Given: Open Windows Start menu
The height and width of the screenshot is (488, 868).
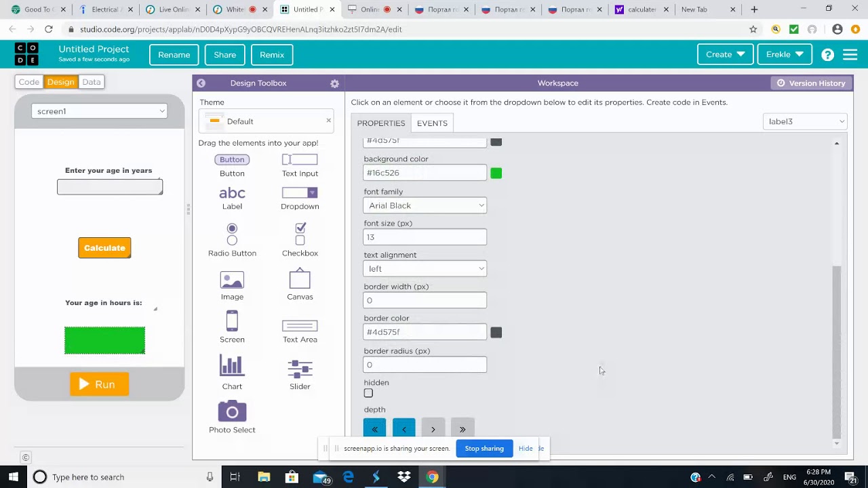Looking at the screenshot, I should pos(14,477).
